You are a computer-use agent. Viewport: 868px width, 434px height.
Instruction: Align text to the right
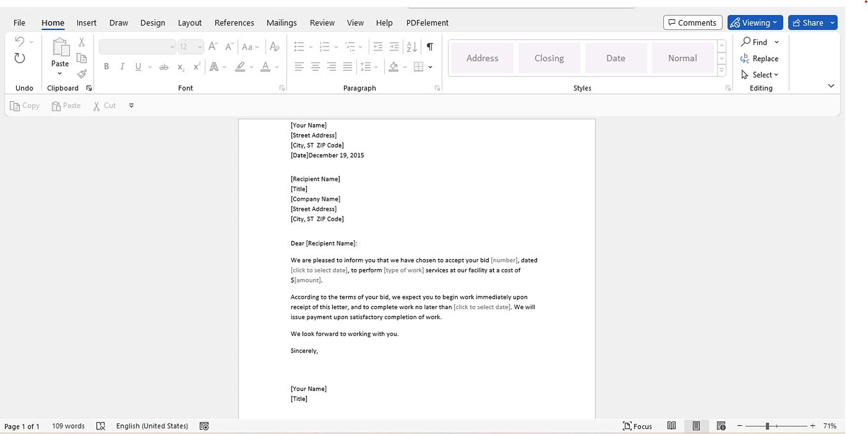point(332,67)
